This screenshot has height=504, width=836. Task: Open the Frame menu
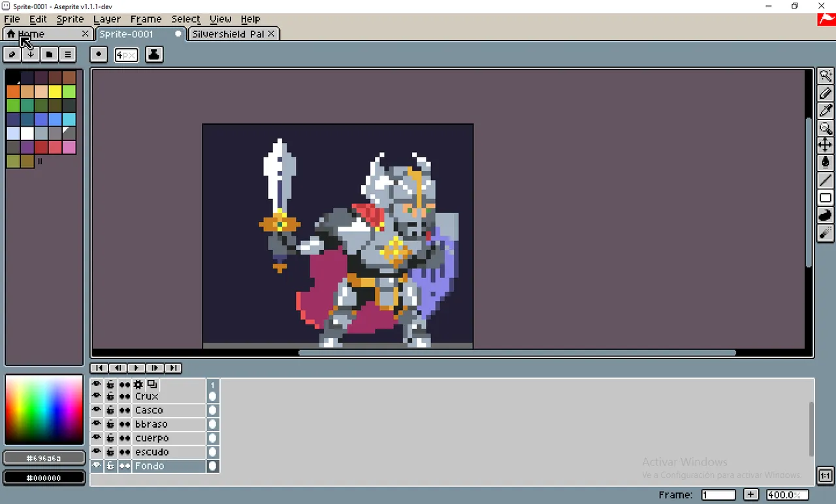pyautogui.click(x=146, y=19)
